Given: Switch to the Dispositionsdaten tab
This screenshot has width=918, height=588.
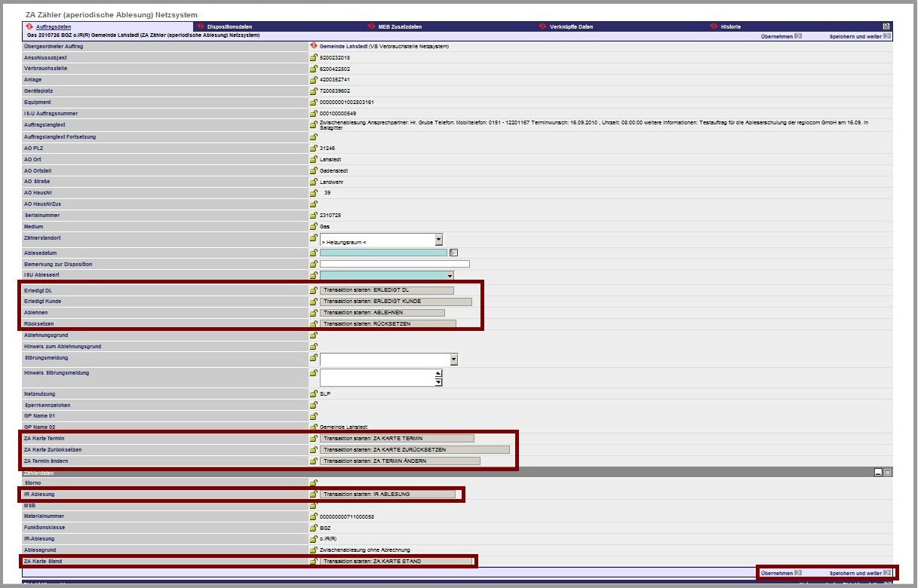Looking at the screenshot, I should click(x=229, y=26).
